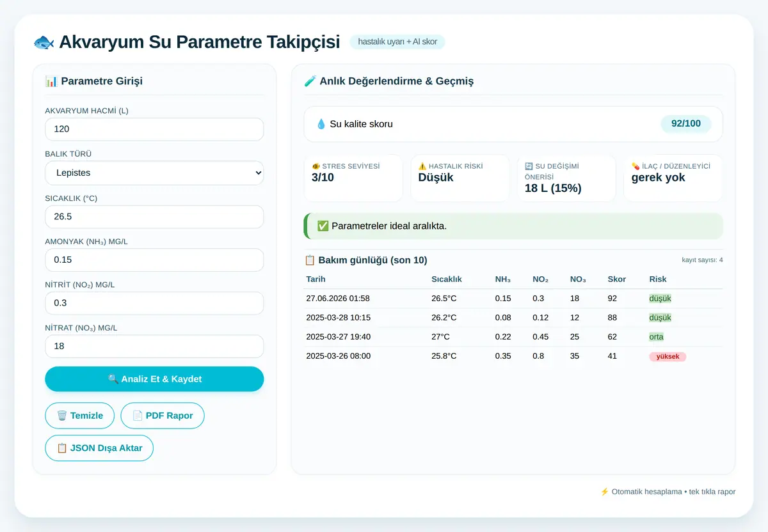768x532 pixels.
Task: Click into the Nitrat (NO₃) input field
Action: click(154, 347)
